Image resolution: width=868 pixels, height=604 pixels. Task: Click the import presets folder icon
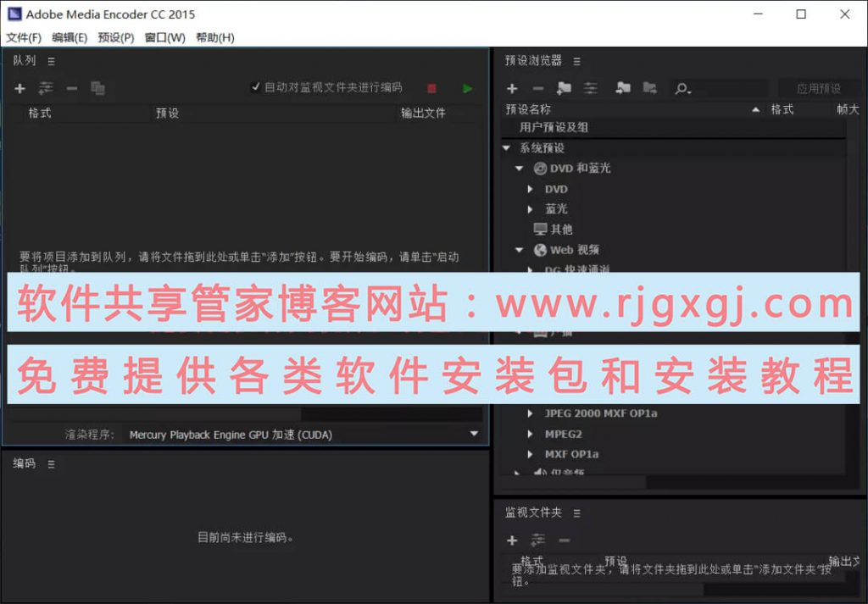(623, 88)
